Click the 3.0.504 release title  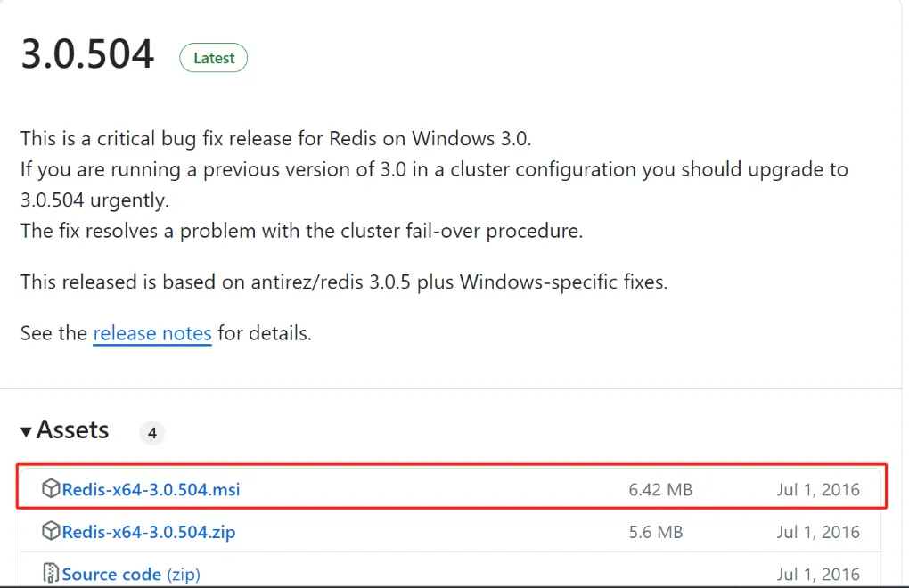[87, 55]
